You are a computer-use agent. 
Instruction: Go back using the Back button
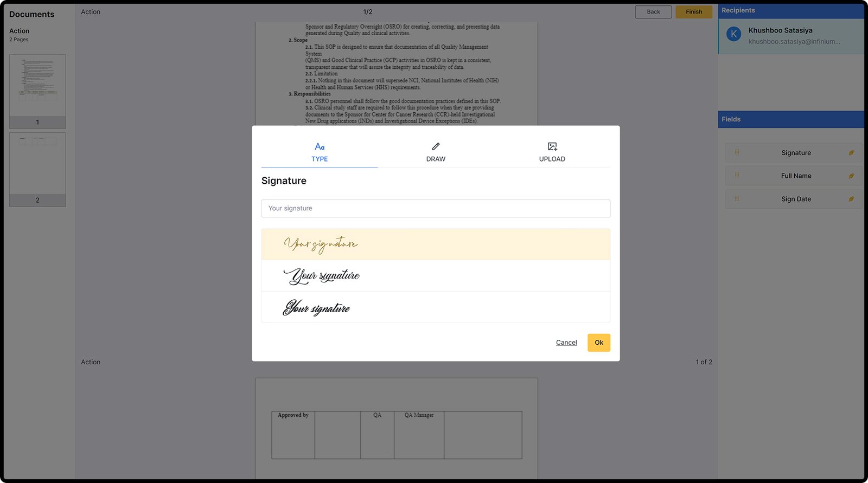(x=653, y=12)
